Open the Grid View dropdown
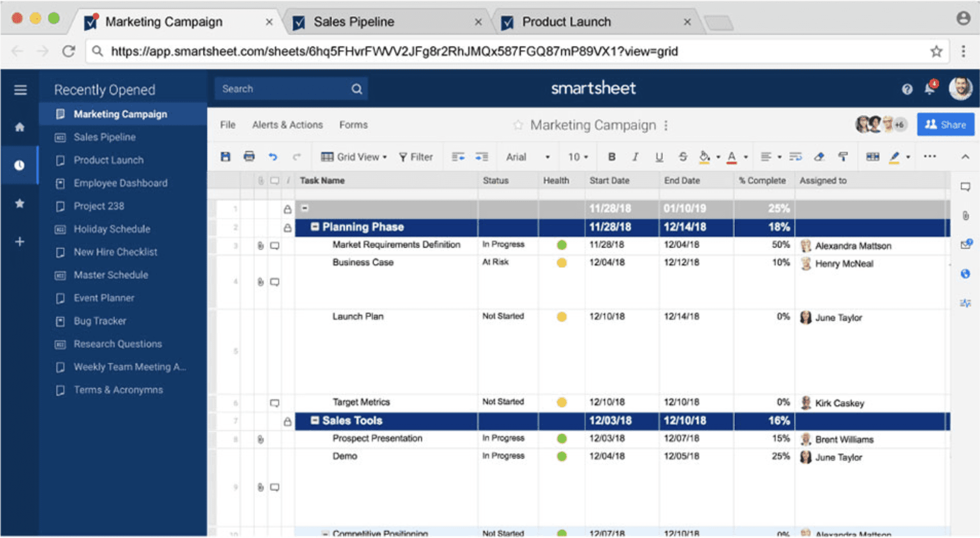Image resolution: width=980 pixels, height=538 pixels. point(354,157)
